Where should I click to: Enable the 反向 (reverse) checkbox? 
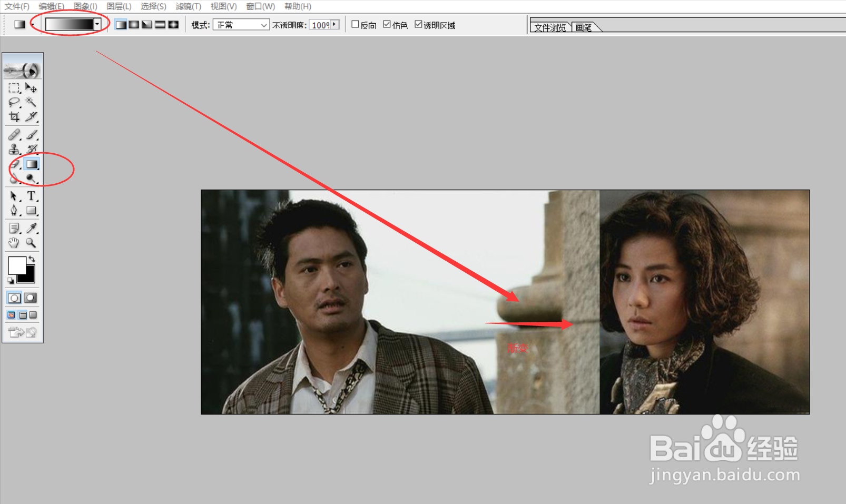tap(355, 24)
